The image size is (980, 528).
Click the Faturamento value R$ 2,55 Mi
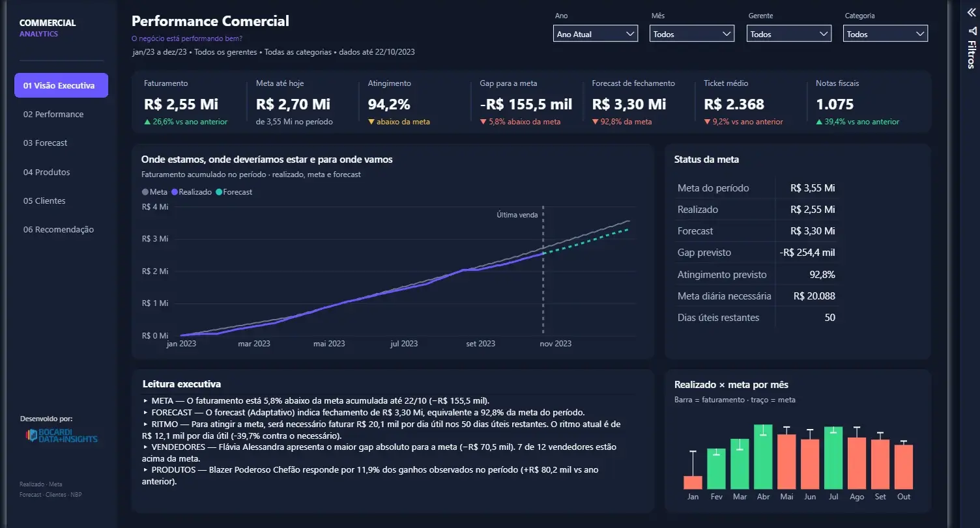(181, 104)
